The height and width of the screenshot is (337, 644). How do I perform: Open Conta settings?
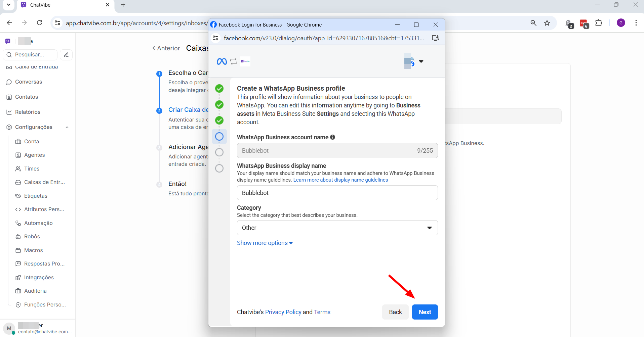[x=32, y=141]
